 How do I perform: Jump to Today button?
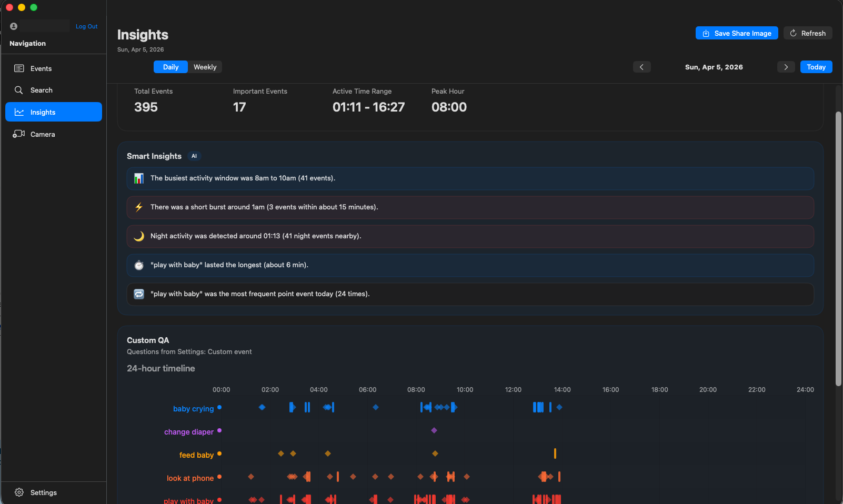coord(816,67)
